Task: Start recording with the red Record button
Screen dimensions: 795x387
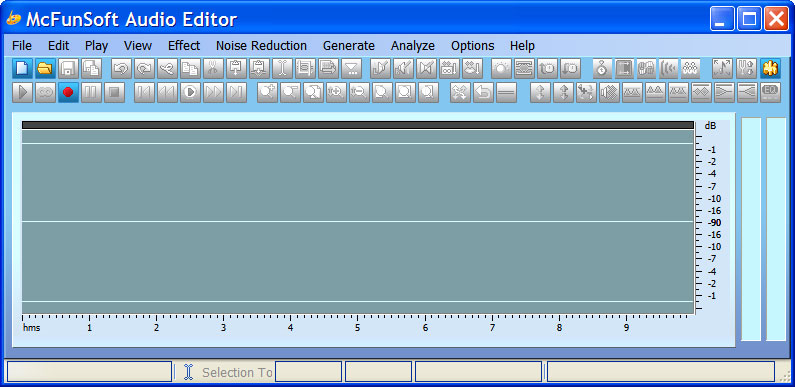Action: (68, 92)
